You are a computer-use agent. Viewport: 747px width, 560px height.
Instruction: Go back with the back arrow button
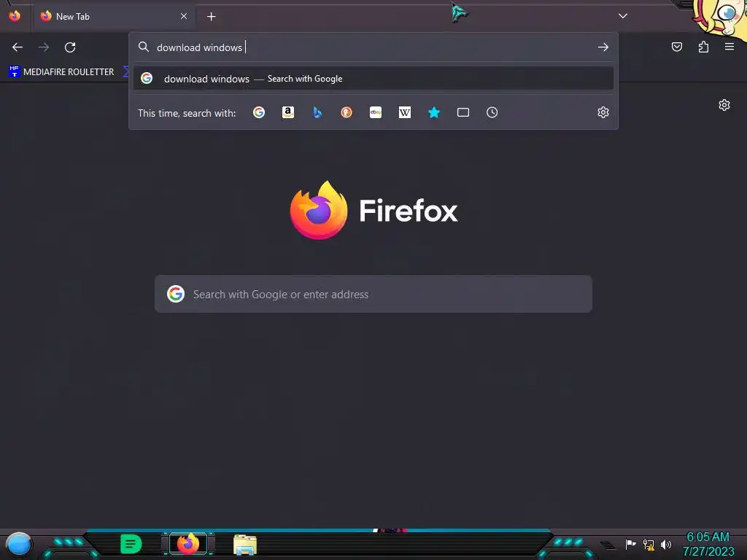(x=18, y=47)
